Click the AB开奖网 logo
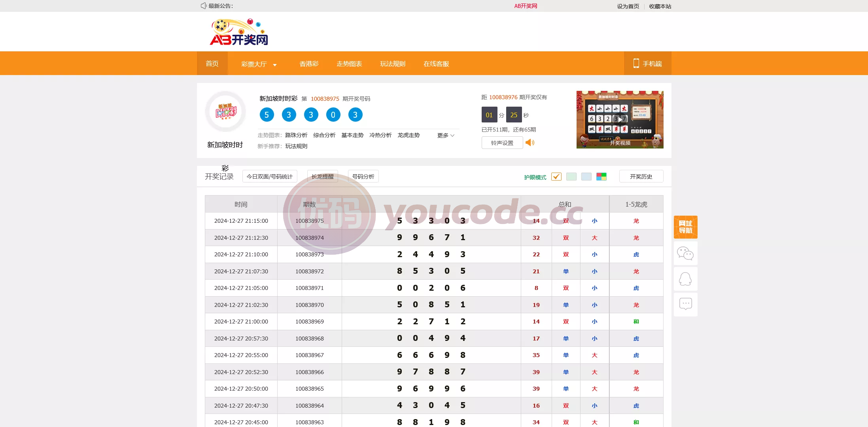Screen dimensions: 868x427 coord(239,32)
